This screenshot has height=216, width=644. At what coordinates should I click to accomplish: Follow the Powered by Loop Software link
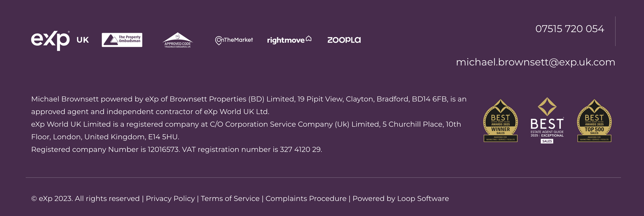click(400, 199)
